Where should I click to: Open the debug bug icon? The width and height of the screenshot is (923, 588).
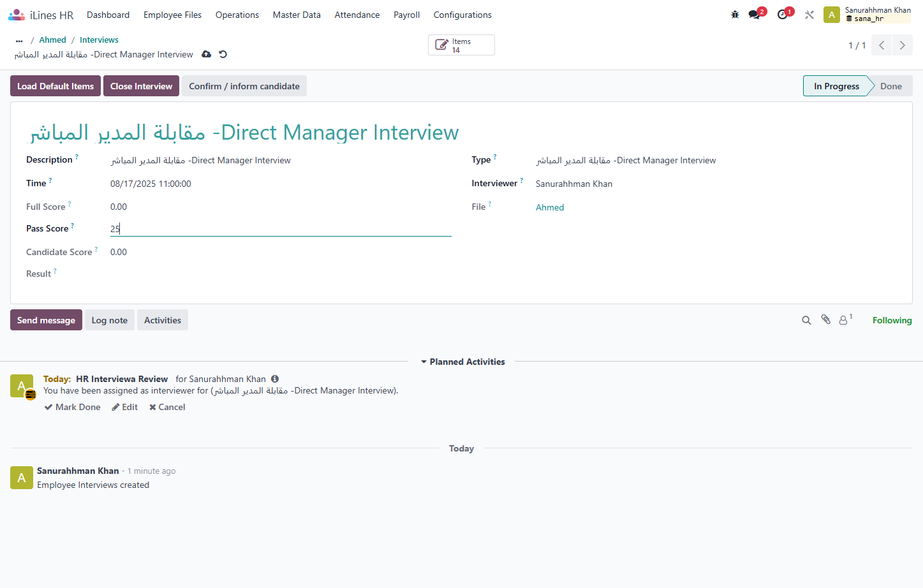point(735,15)
